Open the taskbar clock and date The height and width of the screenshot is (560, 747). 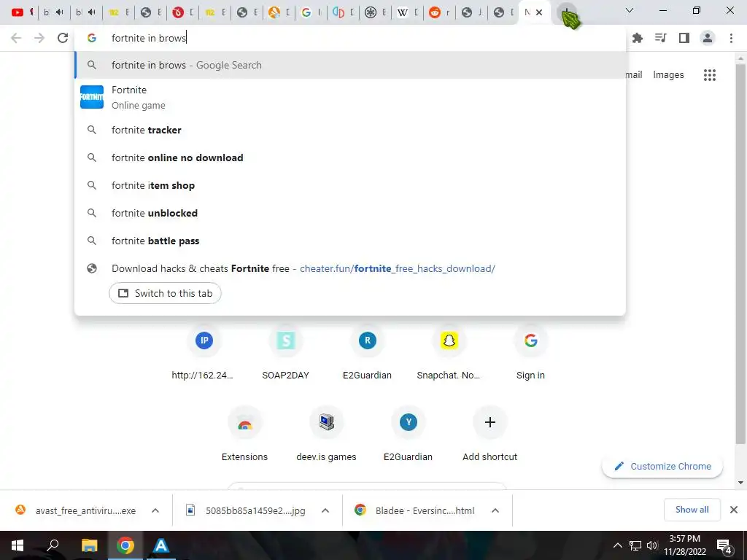click(x=684, y=545)
